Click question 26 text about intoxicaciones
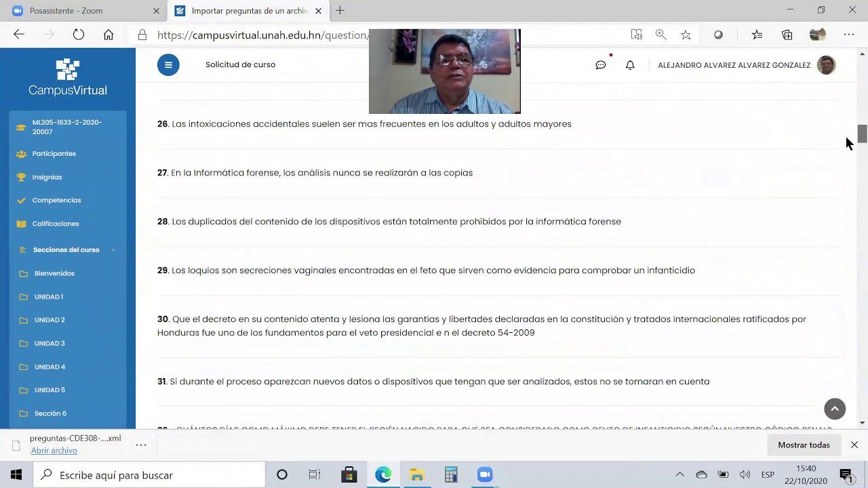Screen dimensions: 868x488 click(372, 124)
